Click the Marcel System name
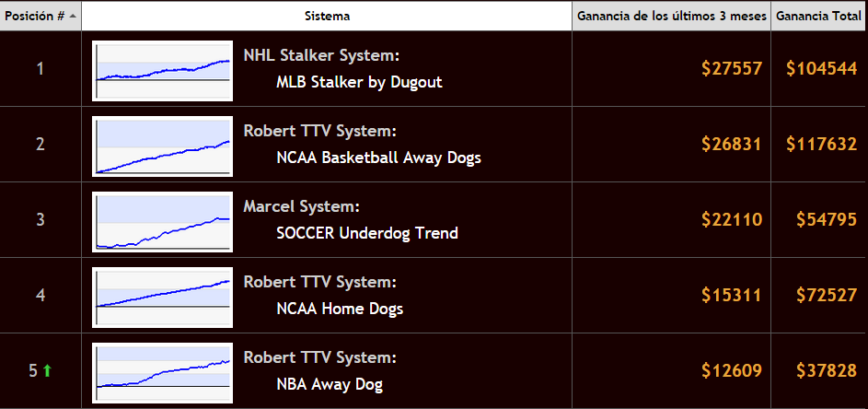The height and width of the screenshot is (409, 868). click(x=302, y=206)
